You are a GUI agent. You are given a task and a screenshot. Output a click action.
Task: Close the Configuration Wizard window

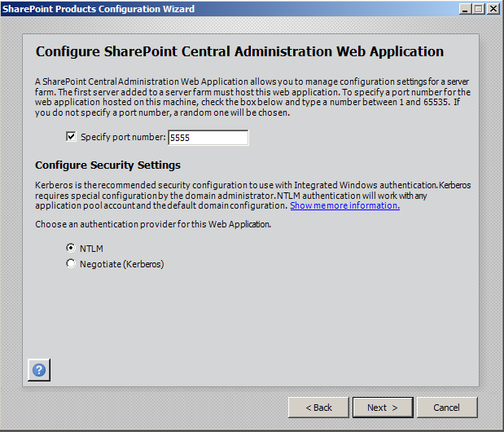493,9
